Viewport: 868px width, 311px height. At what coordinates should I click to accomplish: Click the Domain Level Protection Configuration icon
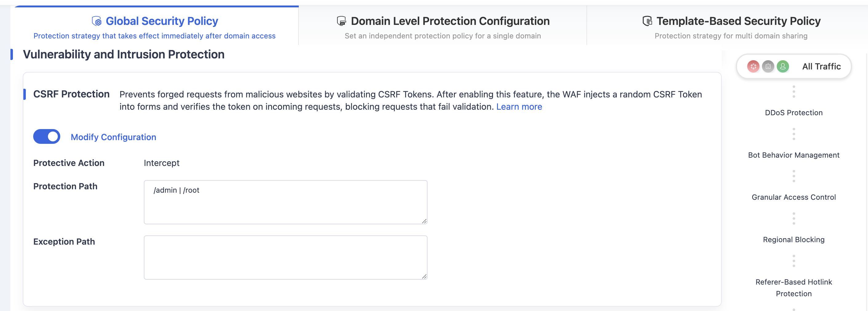[341, 21]
